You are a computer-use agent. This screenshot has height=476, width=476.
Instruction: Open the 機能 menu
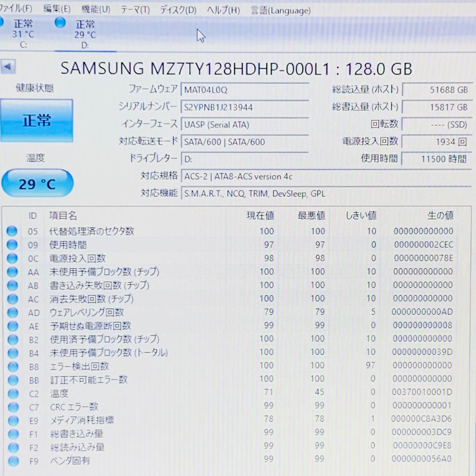(95, 10)
